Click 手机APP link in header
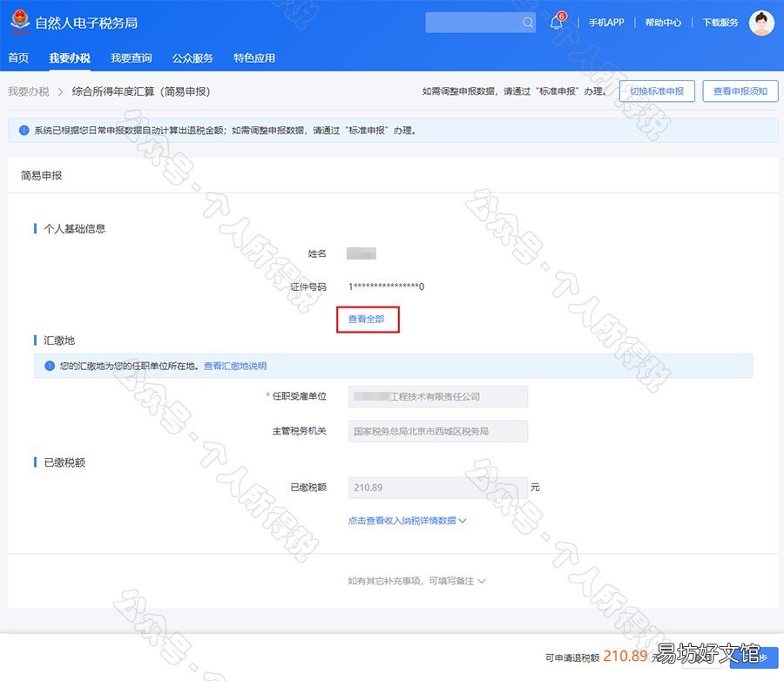Image resolution: width=784 pixels, height=681 pixels. tap(606, 23)
